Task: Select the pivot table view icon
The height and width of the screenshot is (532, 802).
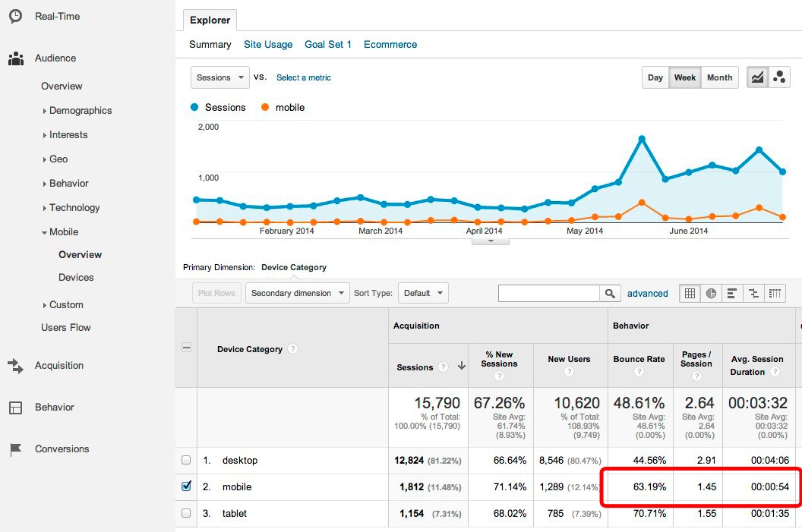Action: click(775, 293)
